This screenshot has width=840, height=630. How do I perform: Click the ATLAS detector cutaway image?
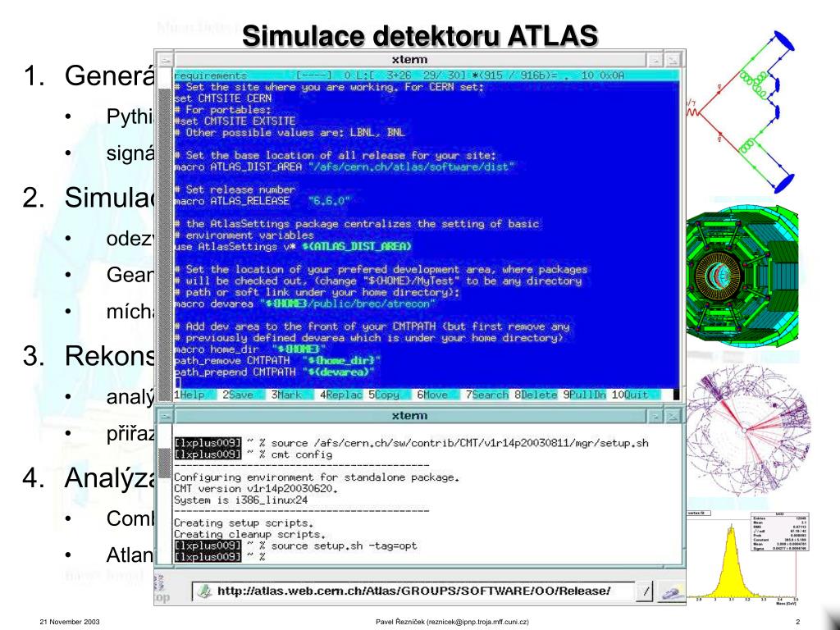tap(742, 276)
